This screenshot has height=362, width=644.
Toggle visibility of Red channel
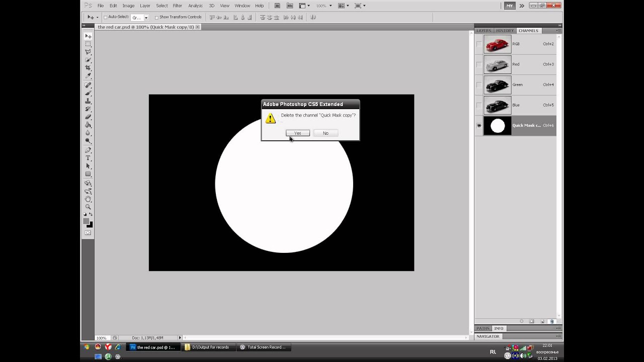[479, 64]
